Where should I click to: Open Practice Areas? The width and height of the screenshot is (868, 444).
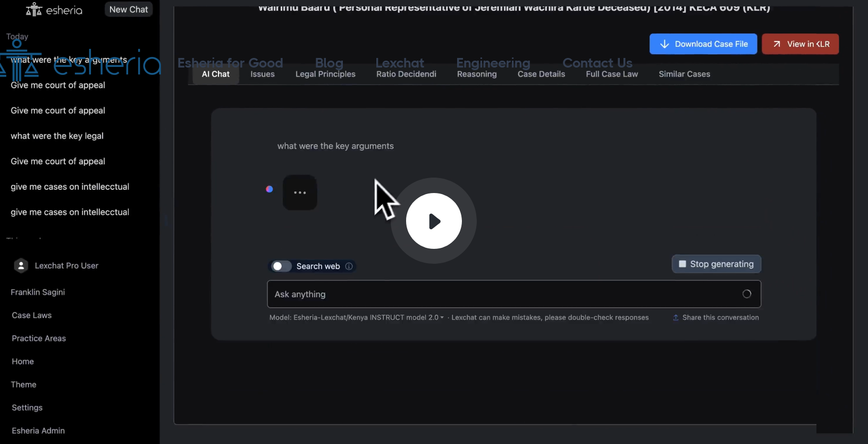pos(39,339)
